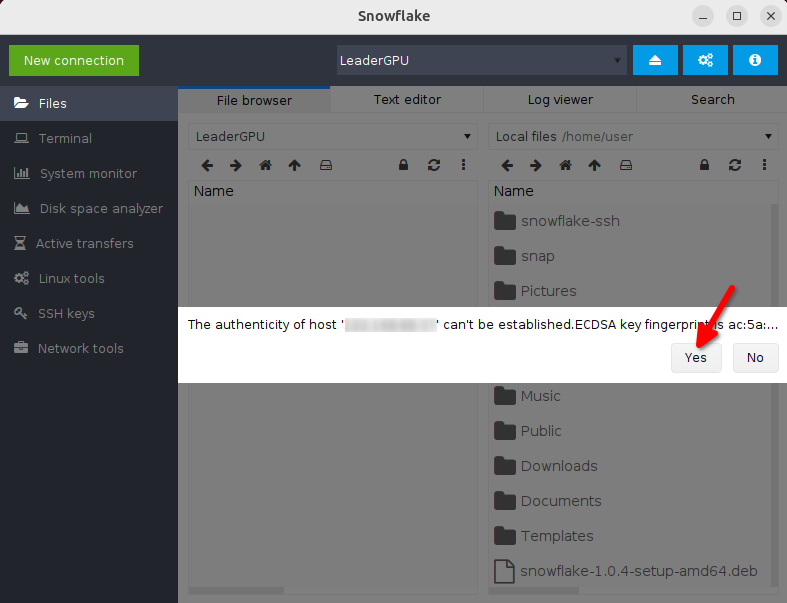Click forward arrow in local files toolbar
The width and height of the screenshot is (787, 603).
(x=536, y=165)
